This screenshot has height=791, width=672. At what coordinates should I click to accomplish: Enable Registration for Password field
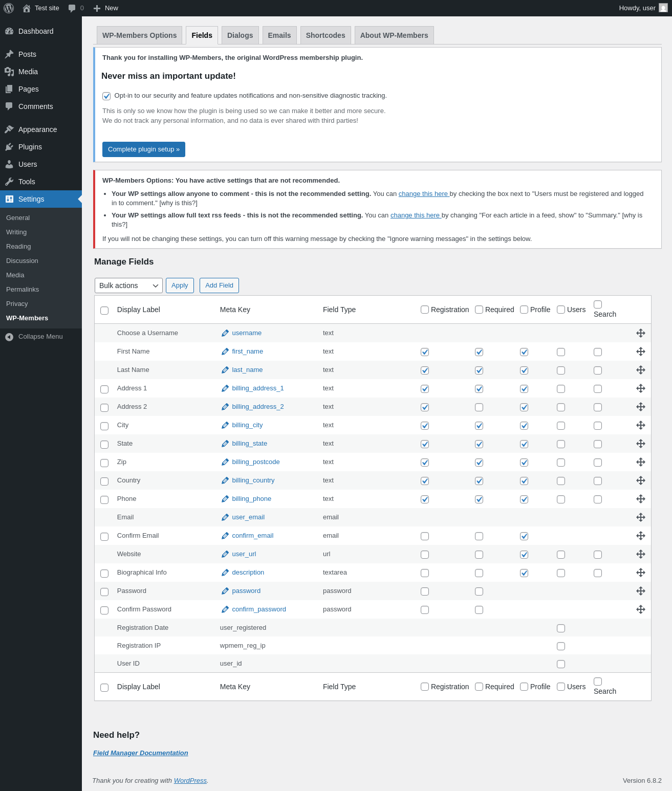pos(425,591)
